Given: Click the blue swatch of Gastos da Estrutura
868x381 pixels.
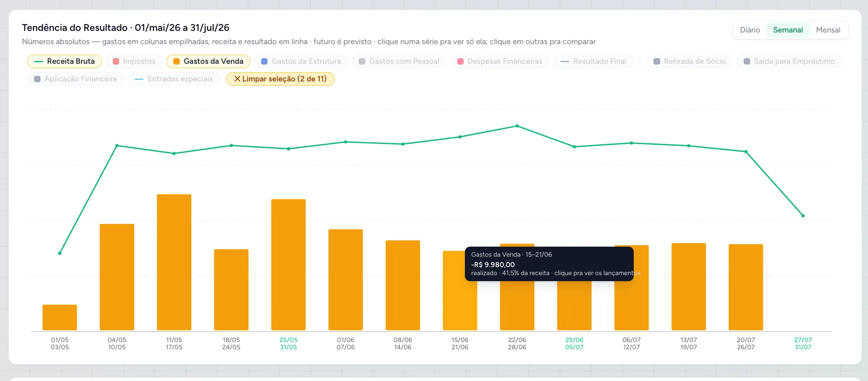Looking at the screenshot, I should point(264,61).
